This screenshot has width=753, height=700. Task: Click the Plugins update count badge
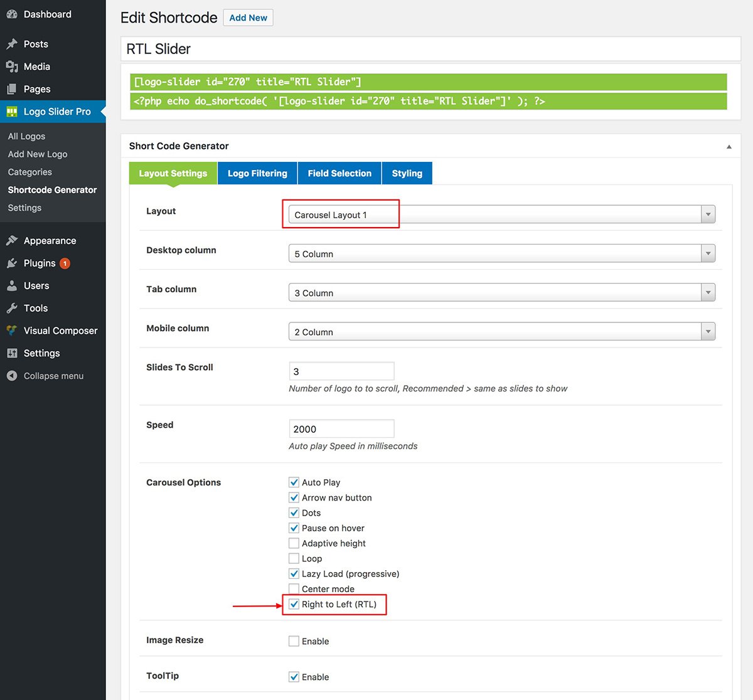pos(65,263)
